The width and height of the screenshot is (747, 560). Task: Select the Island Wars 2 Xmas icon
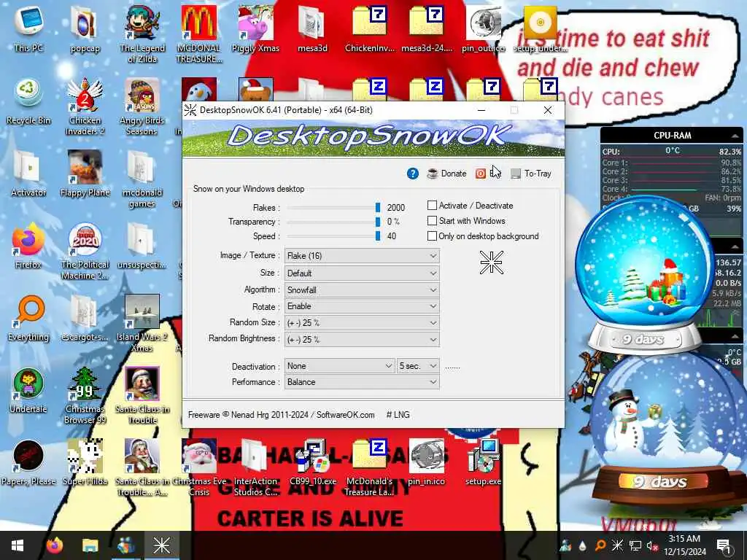(x=142, y=324)
